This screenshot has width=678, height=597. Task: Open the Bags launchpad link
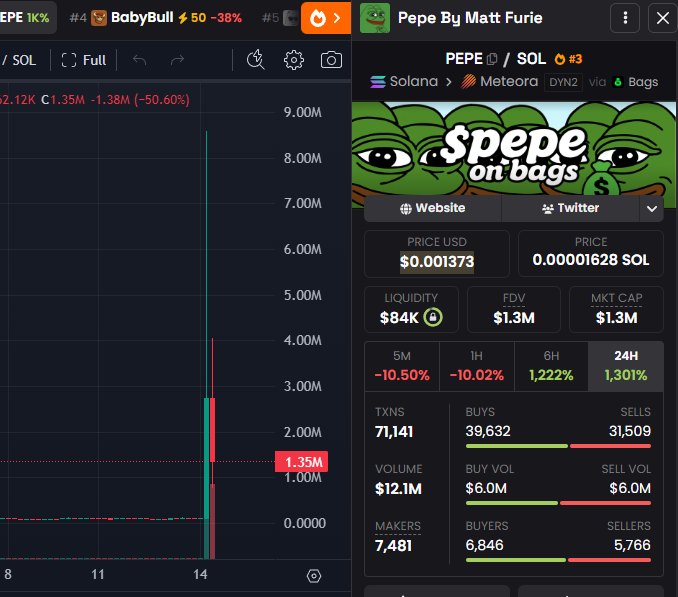pos(636,82)
